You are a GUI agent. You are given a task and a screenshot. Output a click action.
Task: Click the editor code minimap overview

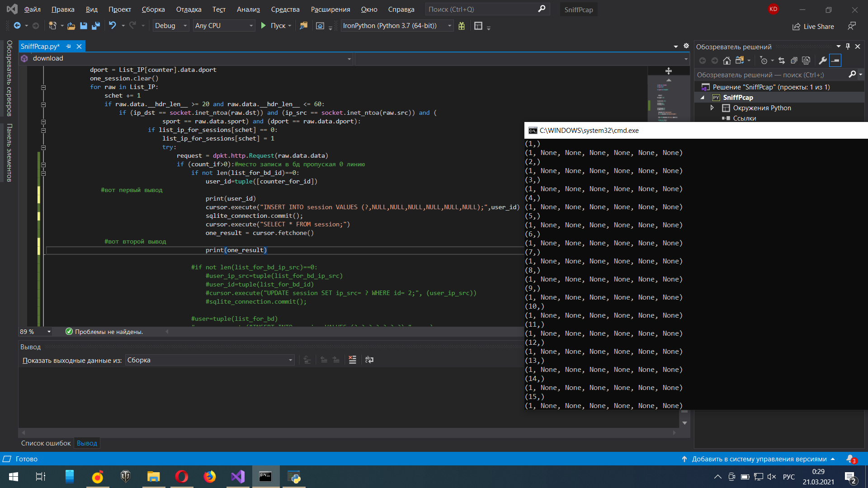(669, 99)
